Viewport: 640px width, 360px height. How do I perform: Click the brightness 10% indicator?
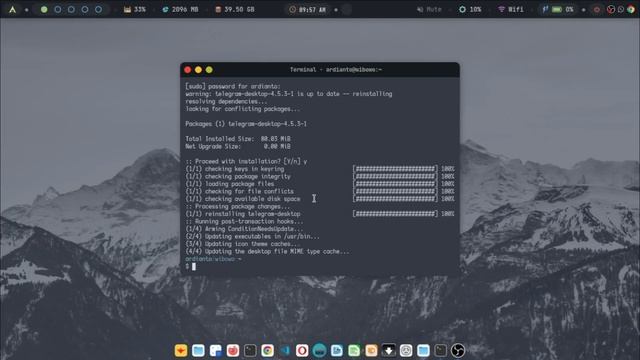click(470, 9)
